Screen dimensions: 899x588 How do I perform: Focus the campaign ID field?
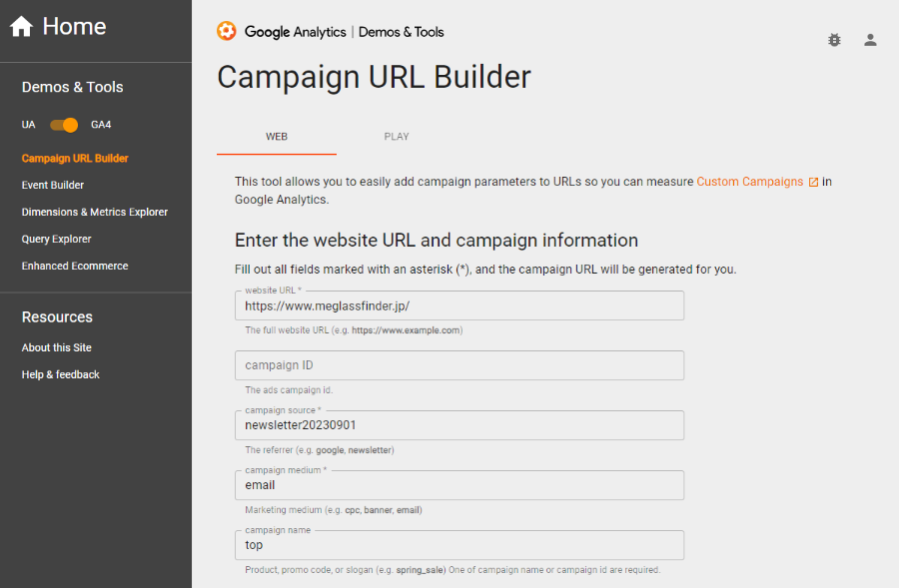point(459,365)
